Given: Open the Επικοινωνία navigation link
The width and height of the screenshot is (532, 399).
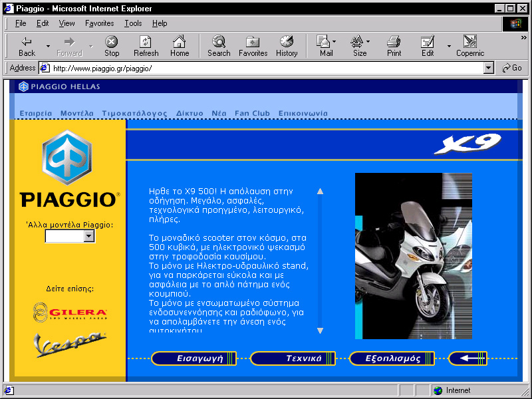Looking at the screenshot, I should point(303,113).
